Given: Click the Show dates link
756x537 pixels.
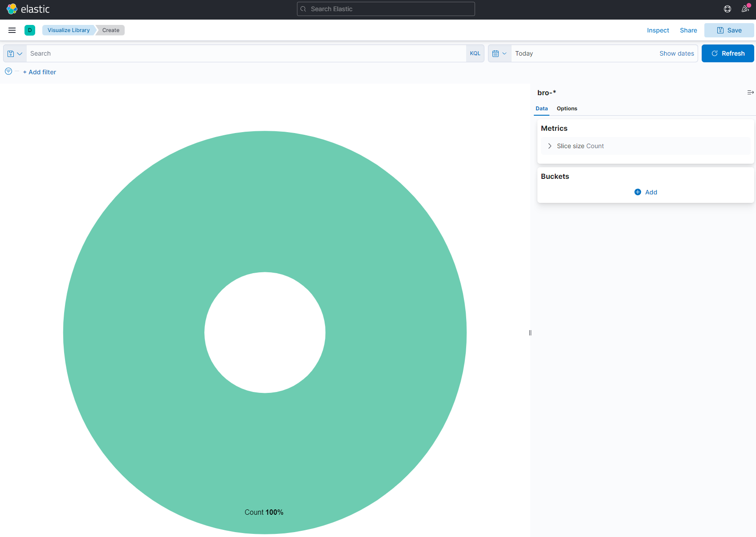Looking at the screenshot, I should pos(676,53).
